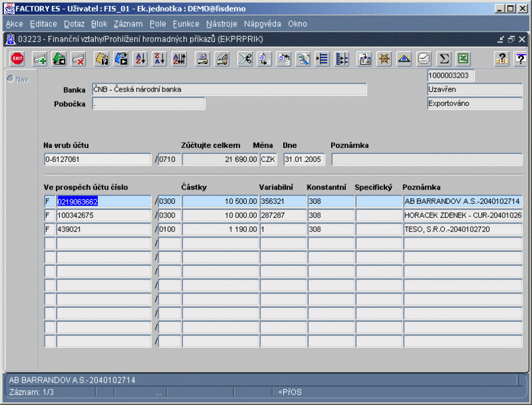This screenshot has width=532, height=405.
Task: Click the Banka field with ČNB text
Action: point(229,90)
